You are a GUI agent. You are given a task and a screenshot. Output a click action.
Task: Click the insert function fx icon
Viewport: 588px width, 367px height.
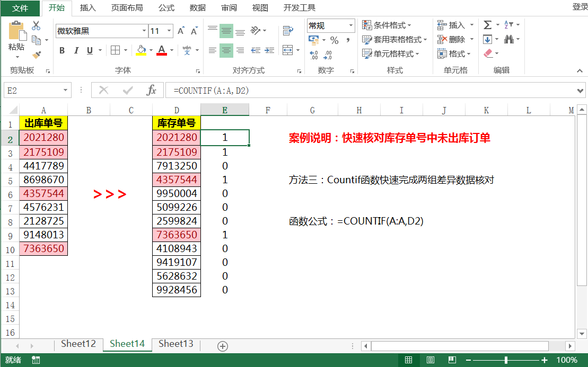click(x=152, y=90)
